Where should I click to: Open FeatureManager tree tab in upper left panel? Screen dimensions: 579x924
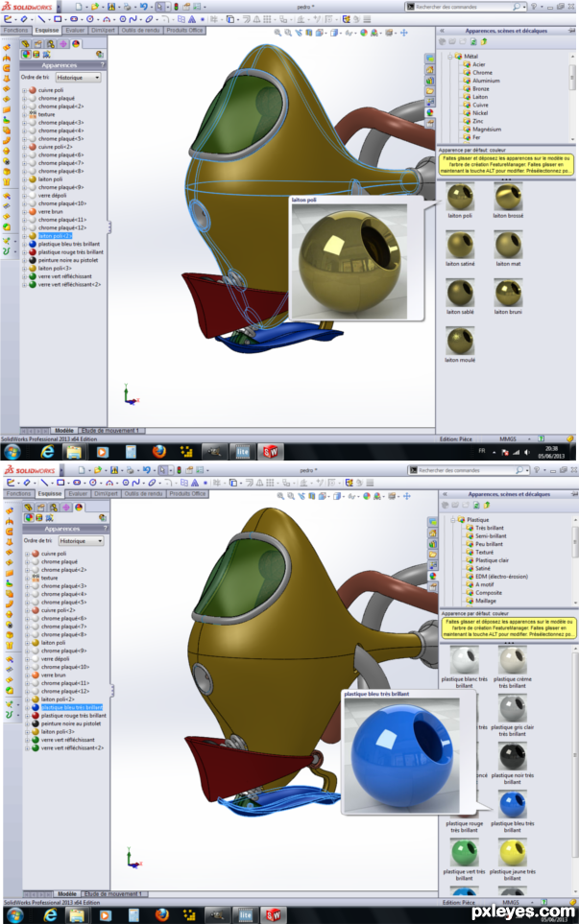(x=25, y=43)
